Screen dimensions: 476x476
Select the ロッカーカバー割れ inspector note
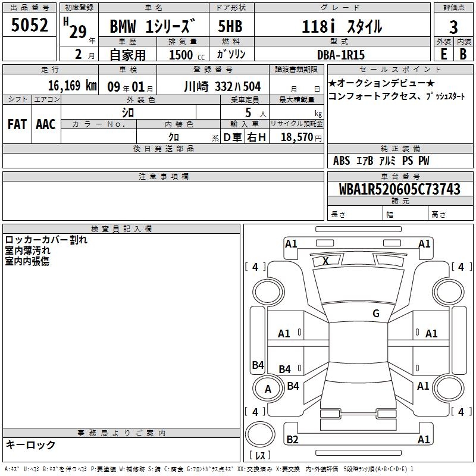click(x=46, y=240)
